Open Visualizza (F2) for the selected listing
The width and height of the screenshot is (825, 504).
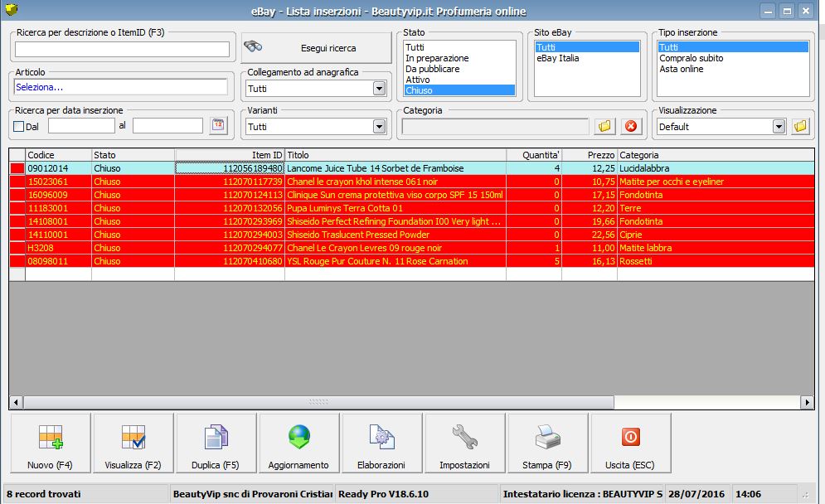point(133,444)
